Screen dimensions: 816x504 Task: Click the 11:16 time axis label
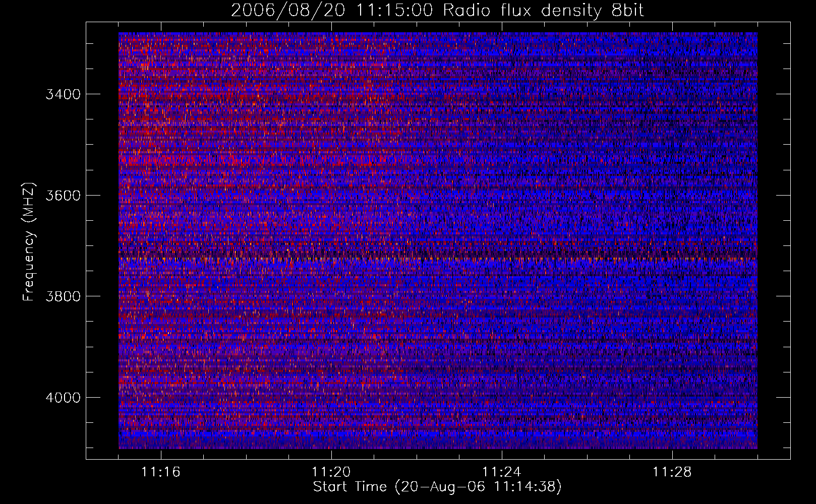161,472
